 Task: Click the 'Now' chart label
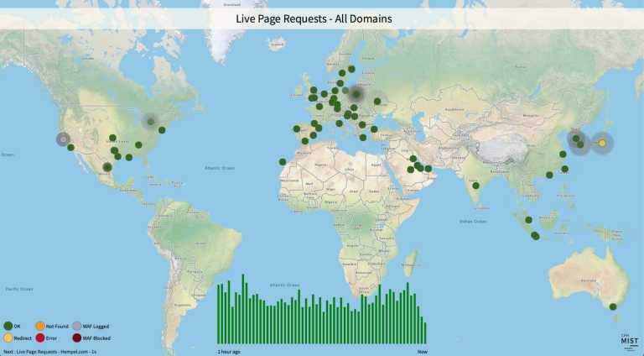[423, 352]
